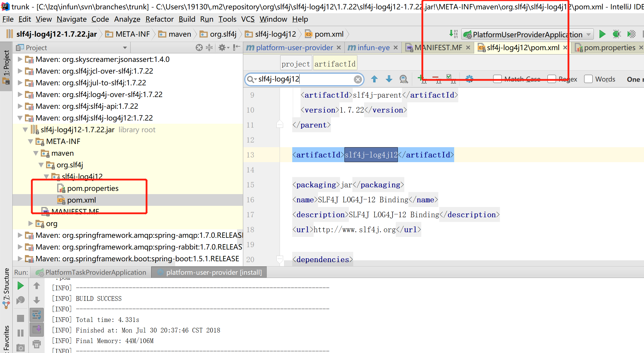Collapse all nodes in the Project panel
This screenshot has height=353, width=644.
click(209, 47)
